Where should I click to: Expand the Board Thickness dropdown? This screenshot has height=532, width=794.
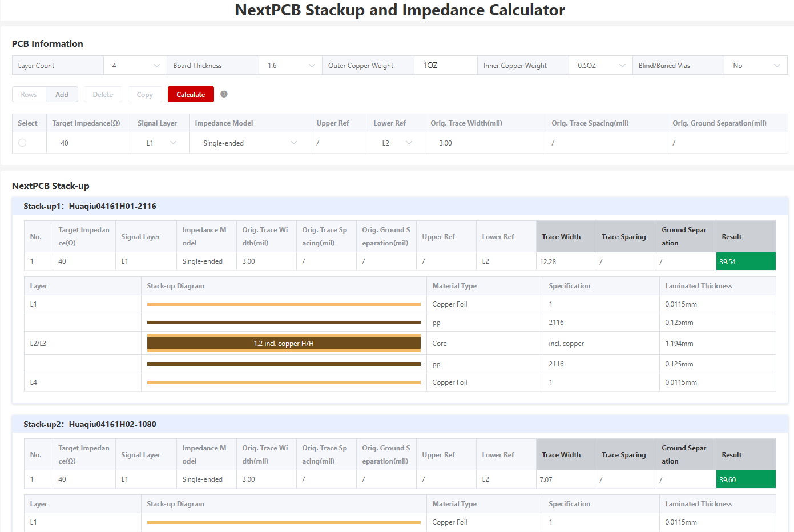click(290, 66)
